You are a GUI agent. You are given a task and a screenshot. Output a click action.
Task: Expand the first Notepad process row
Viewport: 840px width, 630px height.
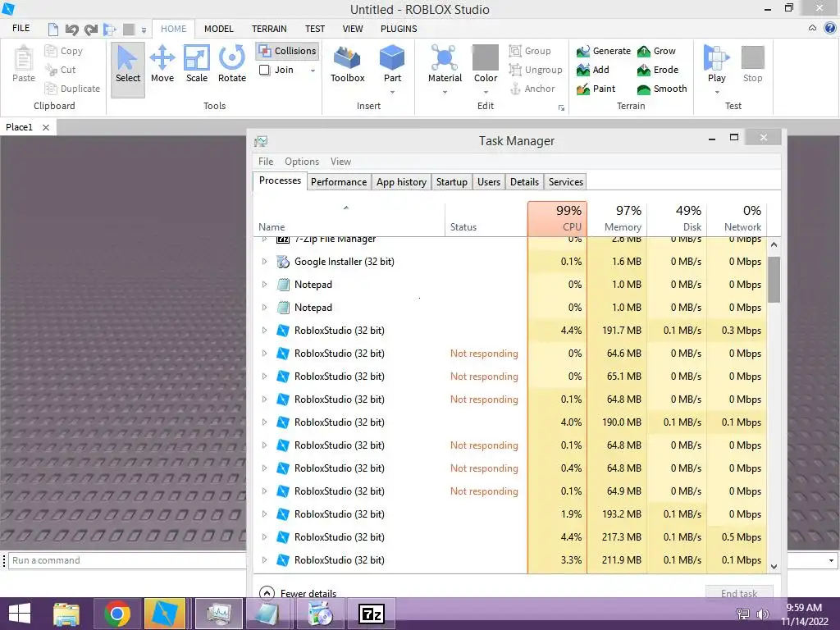264,285
